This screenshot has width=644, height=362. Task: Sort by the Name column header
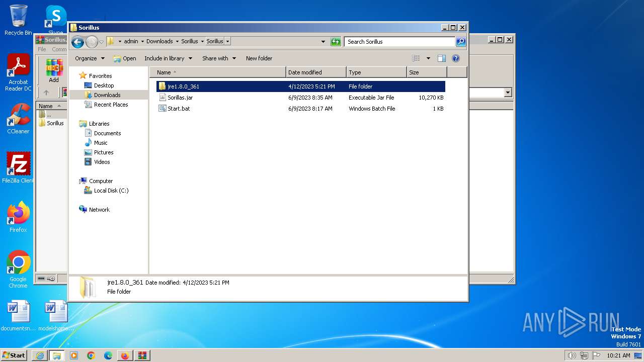pyautogui.click(x=218, y=72)
